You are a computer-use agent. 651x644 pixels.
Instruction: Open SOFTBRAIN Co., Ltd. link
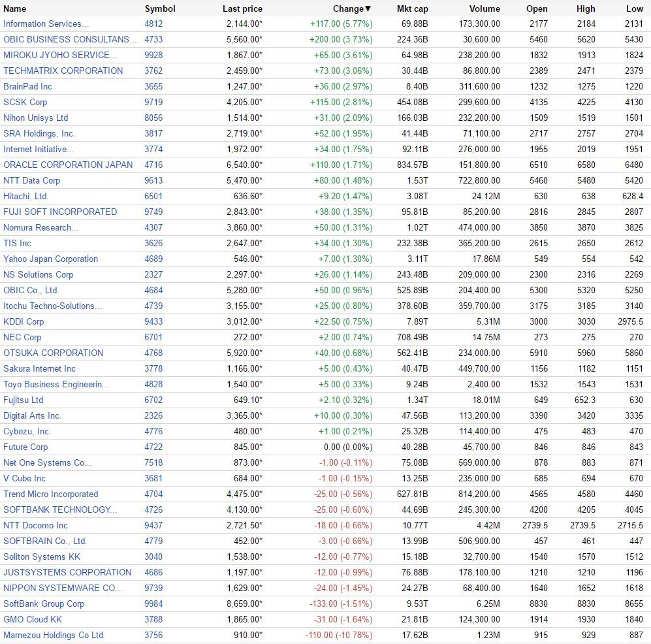[45, 541]
